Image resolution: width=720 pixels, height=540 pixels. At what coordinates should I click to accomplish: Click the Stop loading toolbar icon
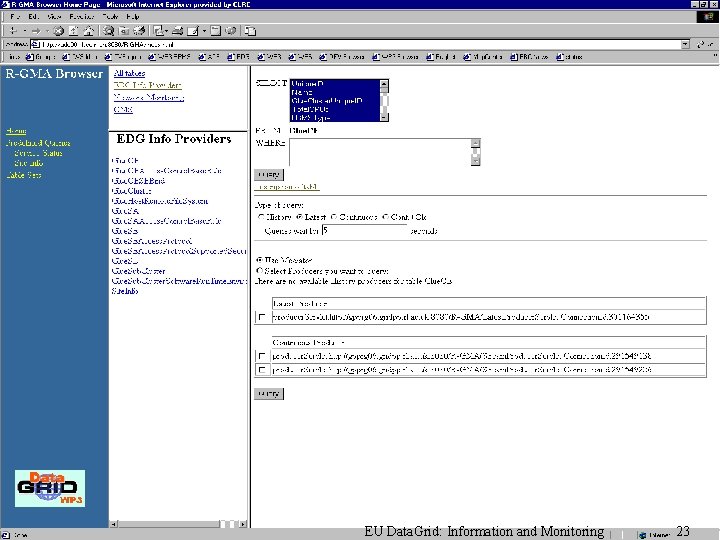[58, 31]
